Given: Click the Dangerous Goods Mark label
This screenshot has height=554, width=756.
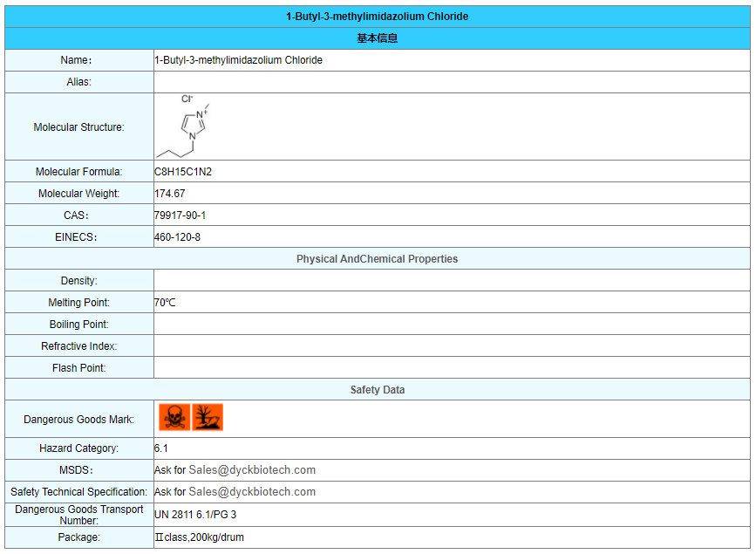Looking at the screenshot, I should pos(79,420).
